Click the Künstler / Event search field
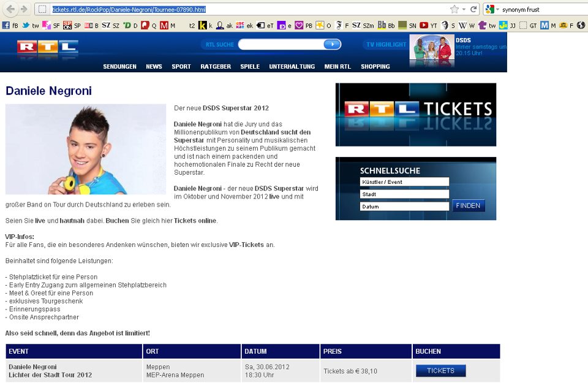The width and height of the screenshot is (588, 388). point(404,182)
